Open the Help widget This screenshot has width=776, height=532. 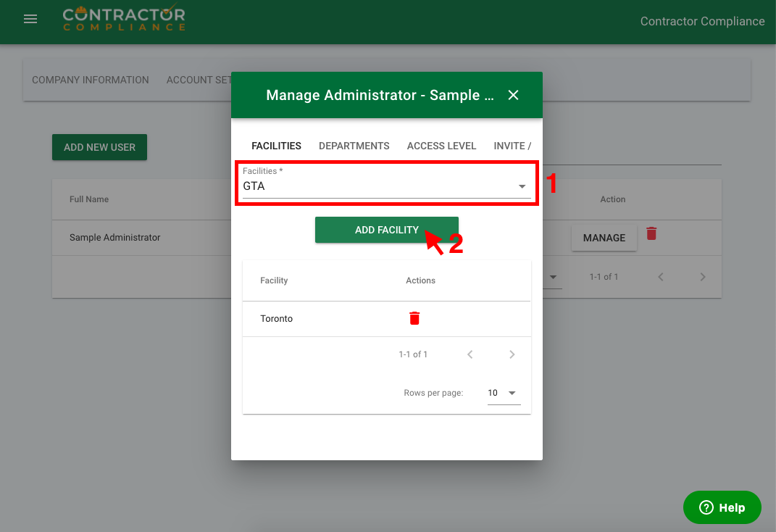coord(722,507)
